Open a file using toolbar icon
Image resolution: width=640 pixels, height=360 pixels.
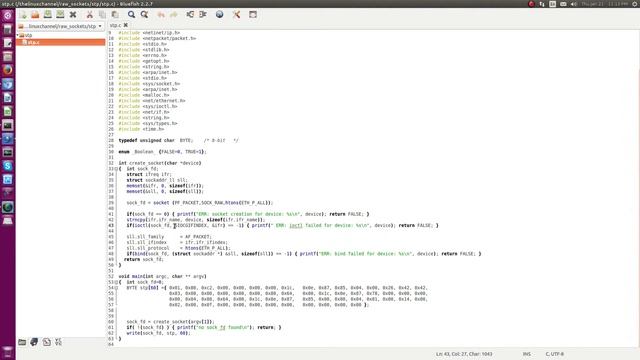click(x=35, y=15)
